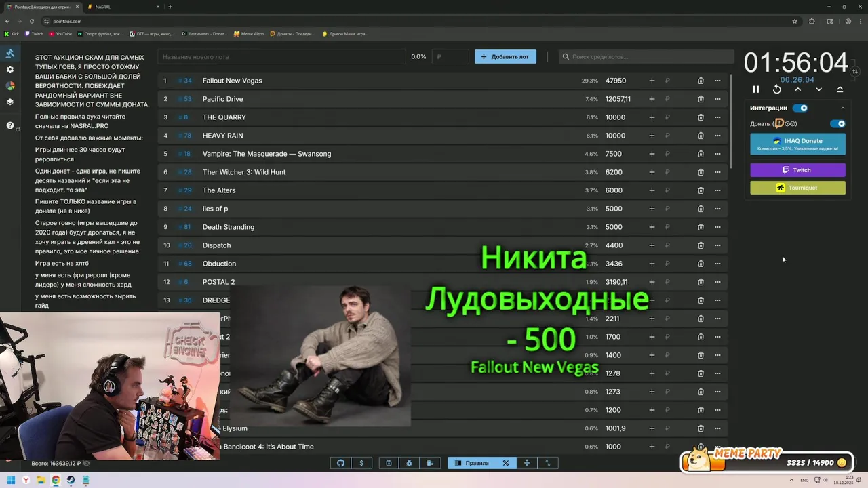The height and width of the screenshot is (488, 868).
Task: Open more options for Death Stranding
Action: [x=717, y=227]
